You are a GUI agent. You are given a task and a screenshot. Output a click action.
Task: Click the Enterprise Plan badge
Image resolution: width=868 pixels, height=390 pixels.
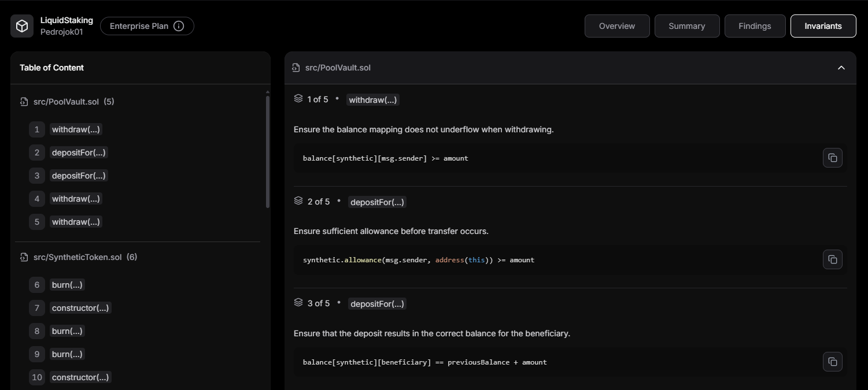click(147, 26)
